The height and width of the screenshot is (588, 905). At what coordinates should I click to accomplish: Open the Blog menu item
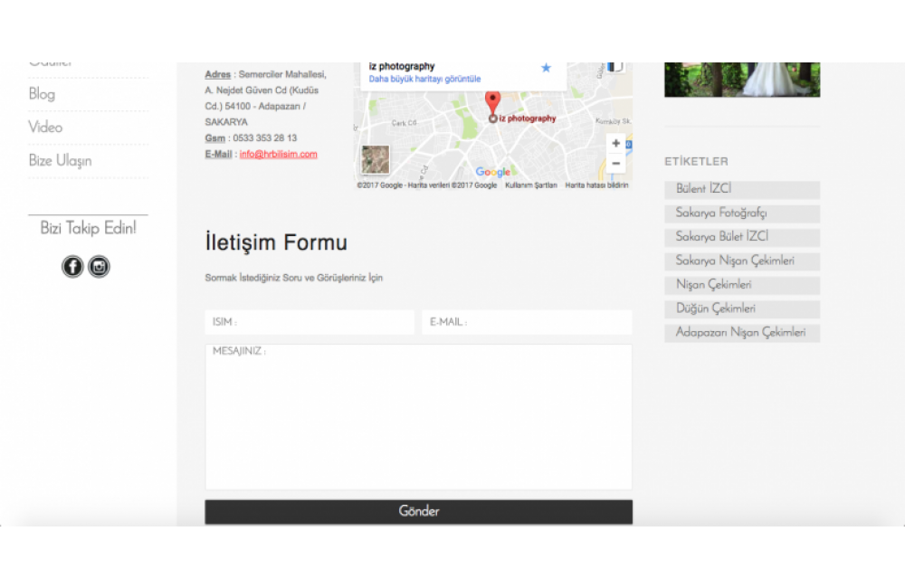(x=42, y=94)
